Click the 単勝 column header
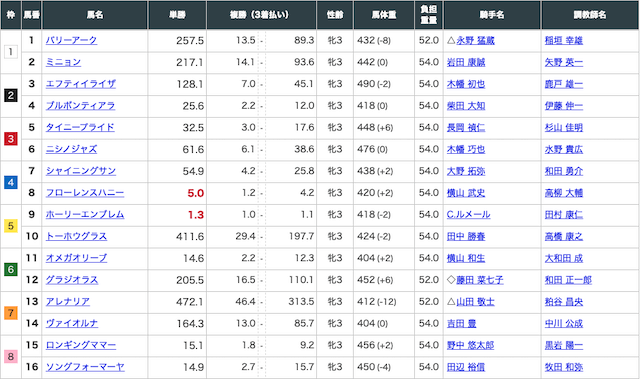Screen dimensions: 640x379 click(x=177, y=15)
